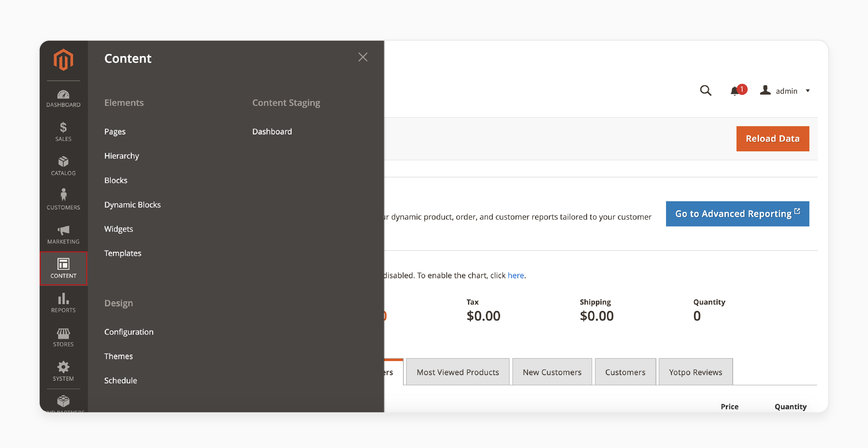Click the 'here' link to enable chart
This screenshot has height=448, width=868.
click(x=516, y=275)
